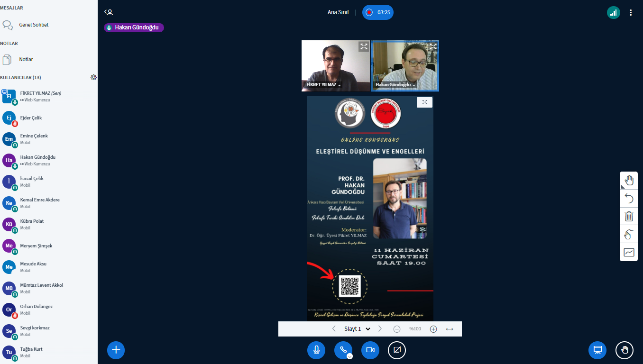Click Kübra Polat's avatar icon
Screen dimensions: 643x364
(9, 224)
